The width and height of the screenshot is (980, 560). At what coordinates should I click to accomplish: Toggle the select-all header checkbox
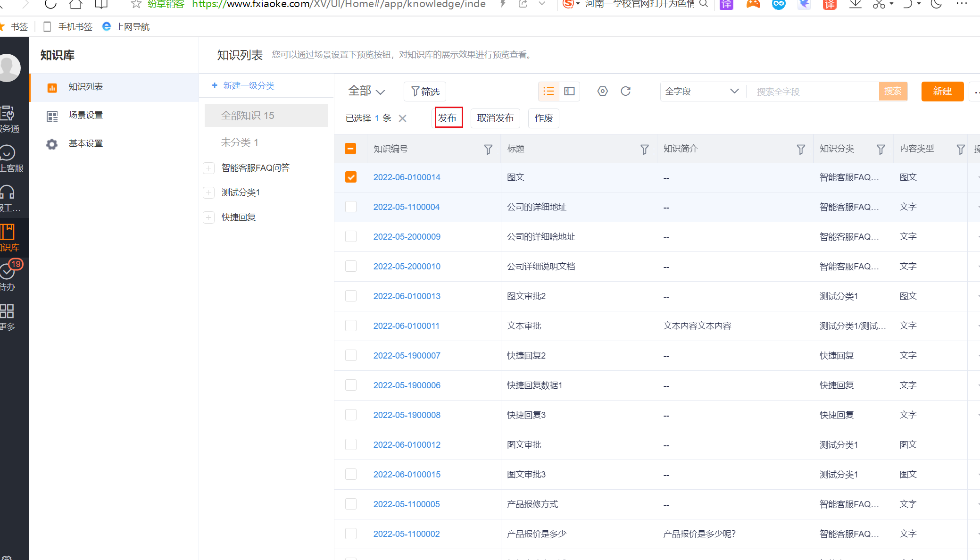[x=350, y=149]
